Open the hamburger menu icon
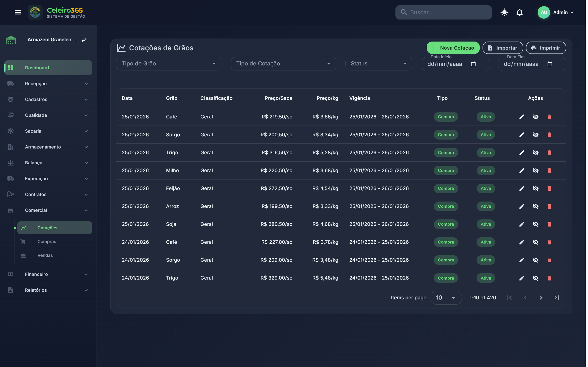The width and height of the screenshot is (588, 367). click(18, 12)
